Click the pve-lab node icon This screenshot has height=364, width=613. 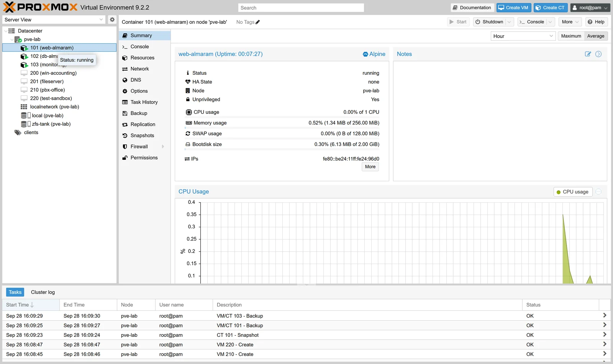point(18,39)
